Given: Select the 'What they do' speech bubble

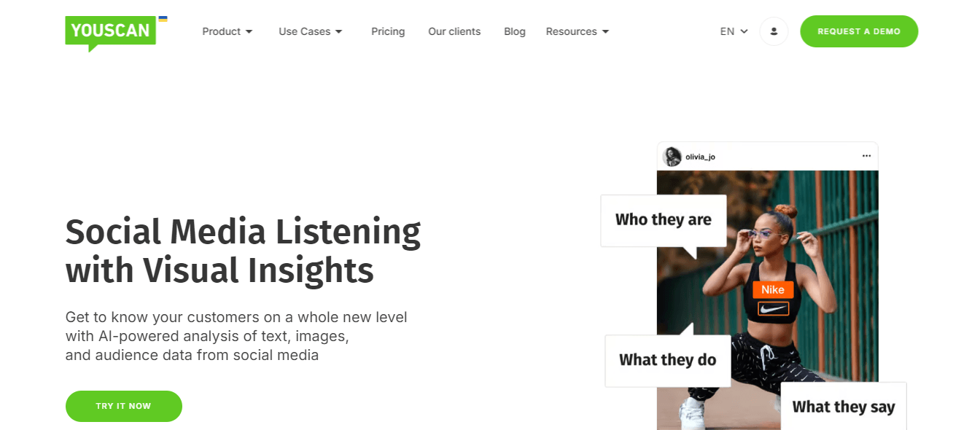Looking at the screenshot, I should click(x=668, y=360).
